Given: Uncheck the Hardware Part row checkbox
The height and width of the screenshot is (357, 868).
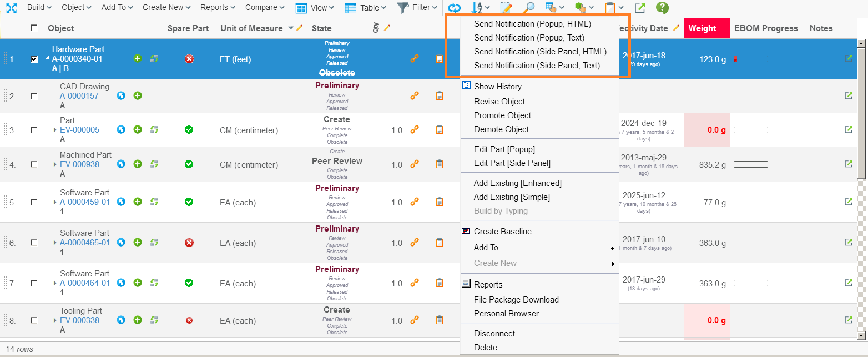Looking at the screenshot, I should pyautogui.click(x=34, y=59).
